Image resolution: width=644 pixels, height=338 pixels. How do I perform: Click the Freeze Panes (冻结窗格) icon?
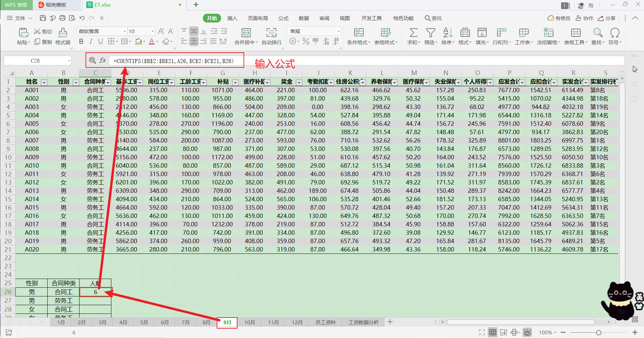click(548, 33)
